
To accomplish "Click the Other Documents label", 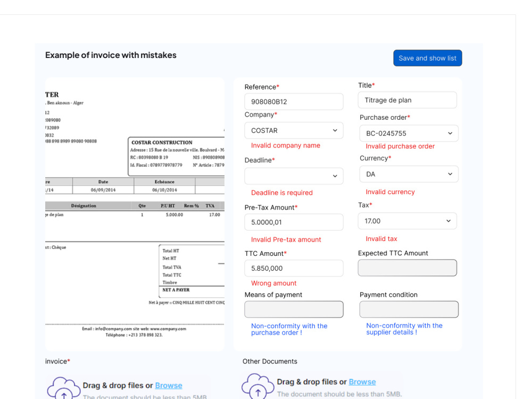I will coord(270,361).
